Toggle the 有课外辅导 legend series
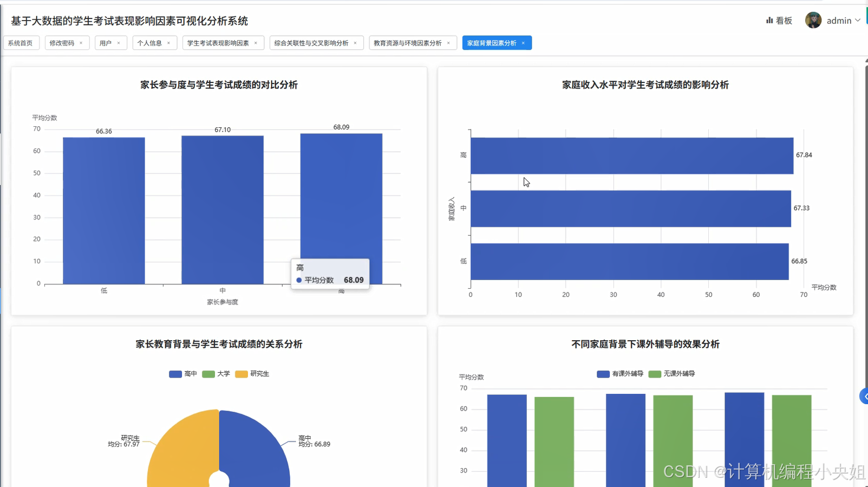 (620, 374)
